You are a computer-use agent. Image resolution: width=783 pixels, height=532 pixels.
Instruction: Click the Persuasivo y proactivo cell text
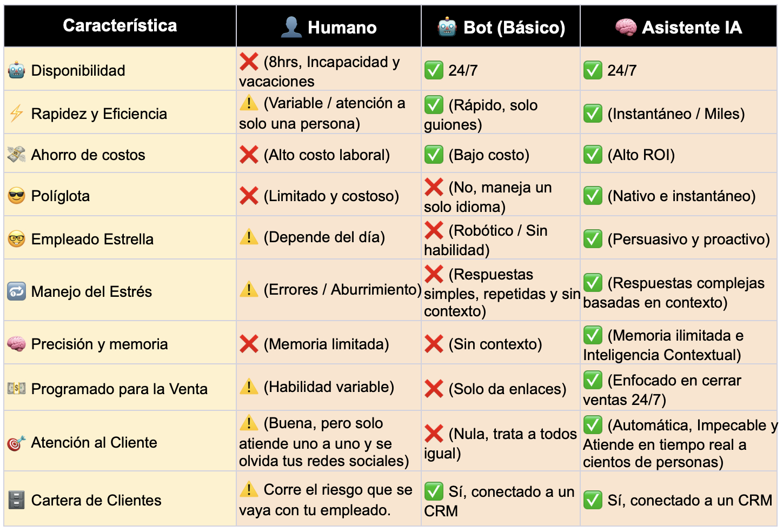688,239
